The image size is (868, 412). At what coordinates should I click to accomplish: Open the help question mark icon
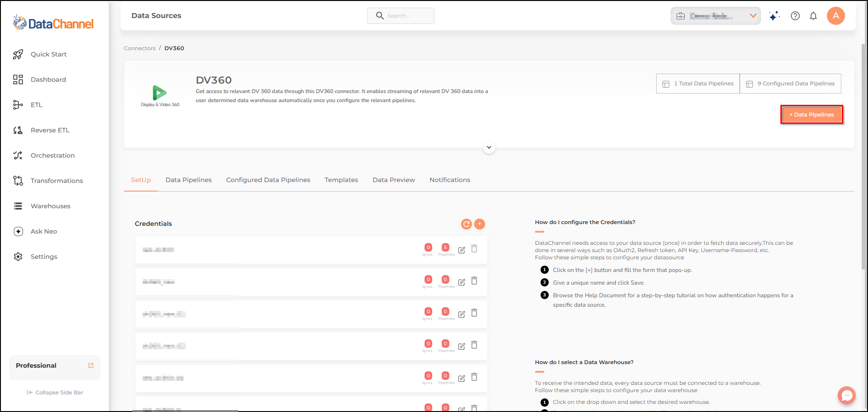(795, 16)
